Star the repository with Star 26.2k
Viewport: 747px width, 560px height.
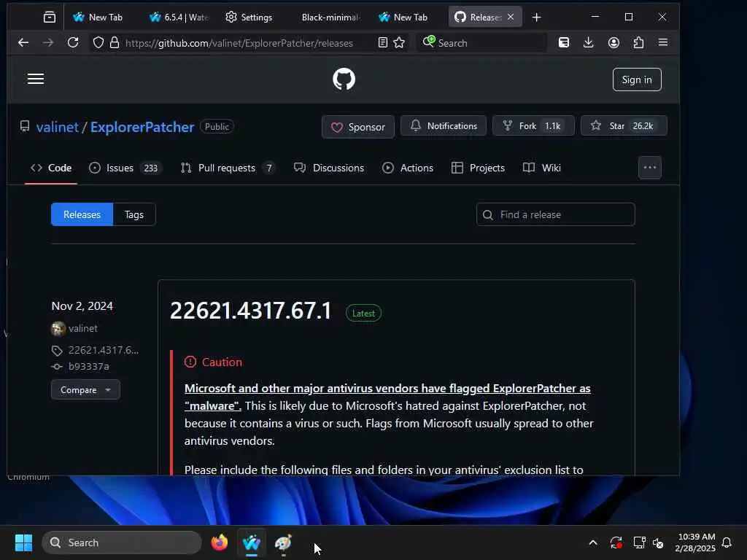coord(624,125)
